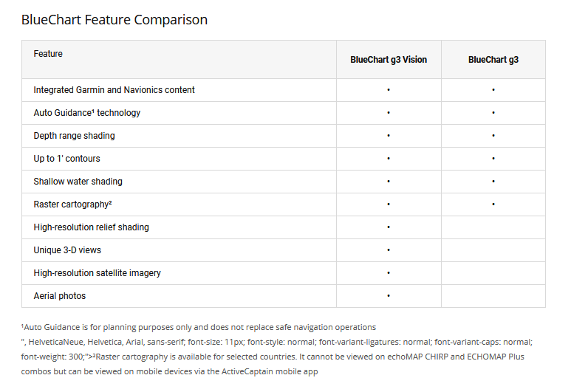571x392 pixels.
Task: Click the BlueChart g3 Vision column header
Action: click(389, 60)
